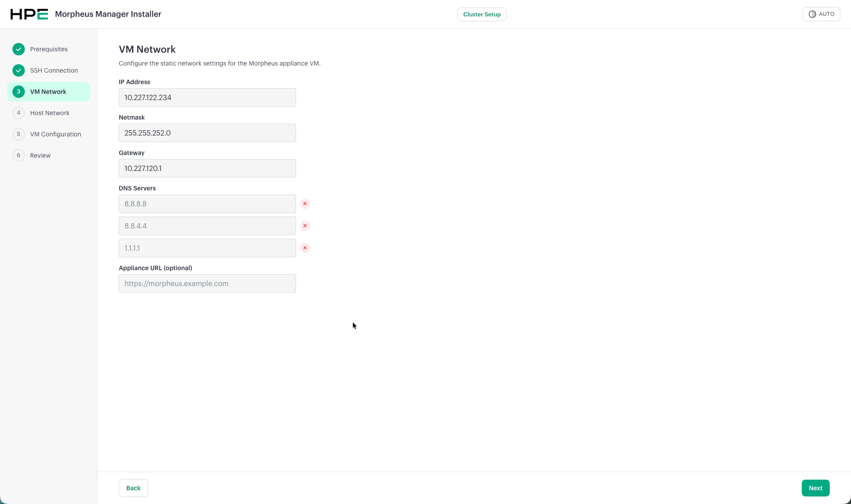Viewport: 851px width, 504px height.
Task: Click the static network settings description text
Action: pos(220,63)
